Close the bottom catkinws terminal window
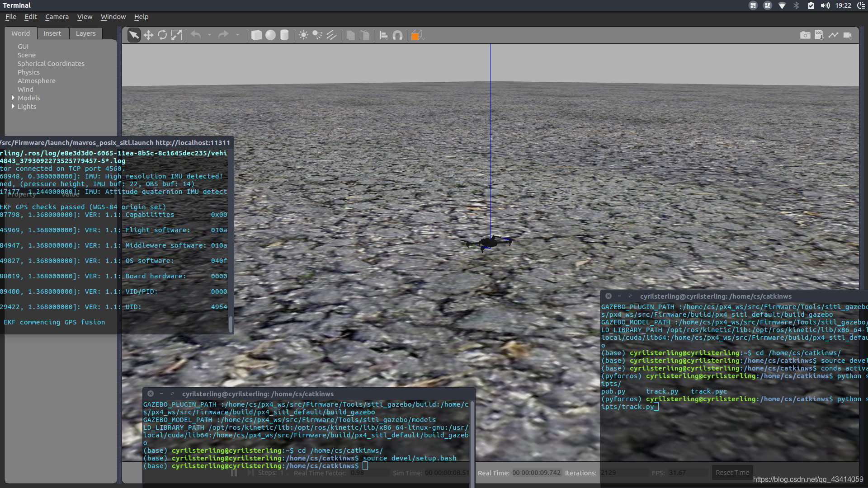This screenshot has width=868, height=488. tap(151, 394)
